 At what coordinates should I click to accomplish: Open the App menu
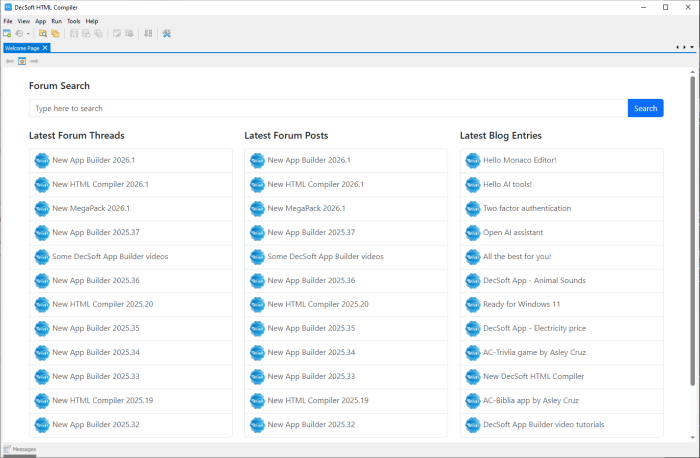point(41,21)
